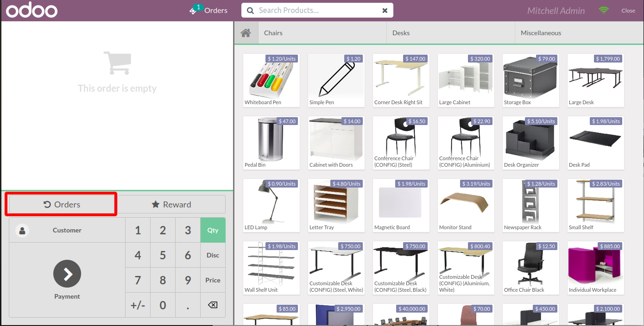Add Desk Organizer product
The height and width of the screenshot is (326, 644).
(531, 143)
